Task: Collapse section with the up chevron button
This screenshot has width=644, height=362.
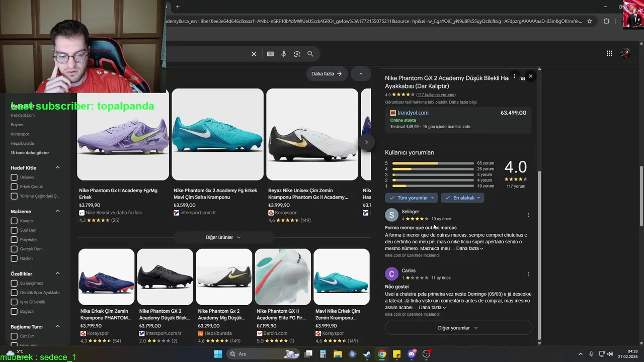Action: tap(361, 73)
